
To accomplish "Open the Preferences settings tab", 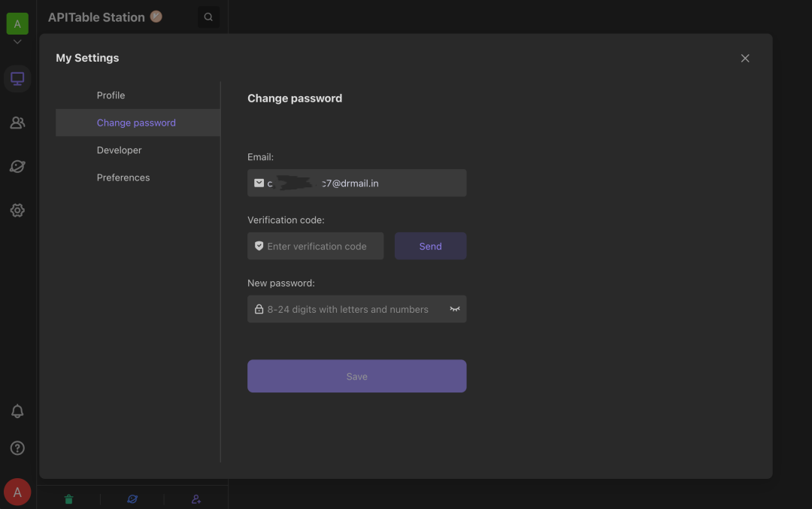I will pyautogui.click(x=138, y=177).
